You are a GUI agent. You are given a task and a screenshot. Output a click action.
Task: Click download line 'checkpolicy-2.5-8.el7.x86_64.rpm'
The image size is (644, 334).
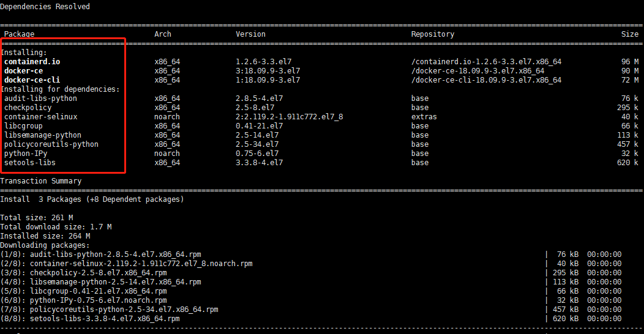98,273
